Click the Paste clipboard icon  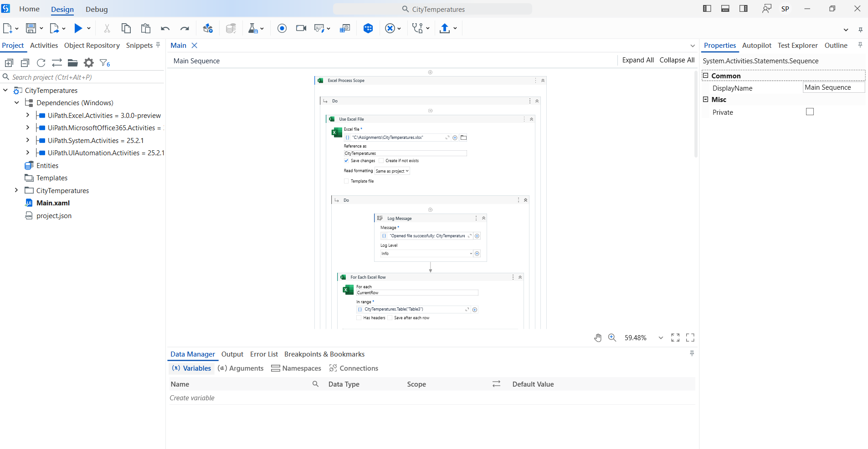pyautogui.click(x=146, y=28)
